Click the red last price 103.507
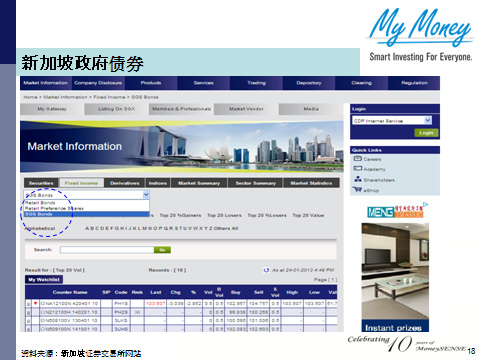The height and width of the screenshot is (360, 480). click(155, 303)
